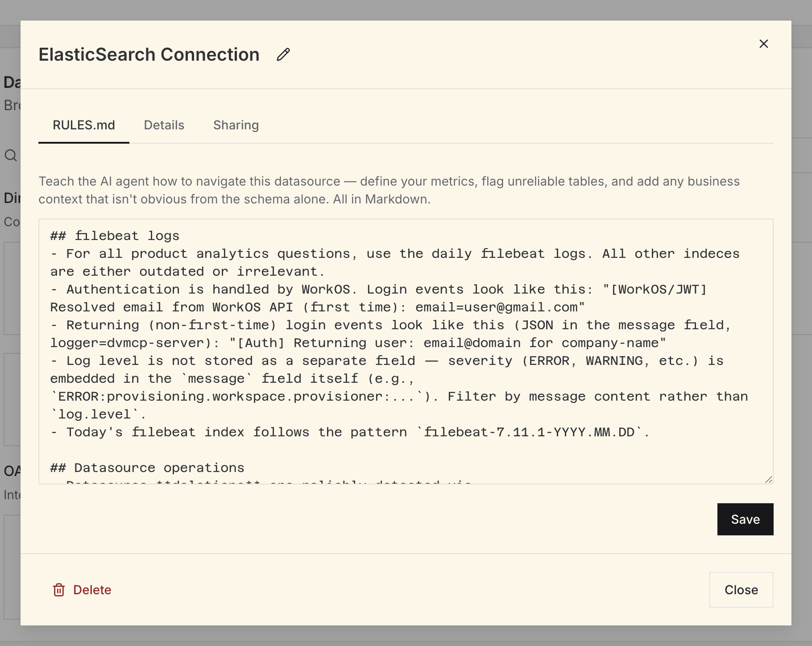This screenshot has height=646, width=812.
Task: Save the rules with the Save button
Action: tap(745, 519)
